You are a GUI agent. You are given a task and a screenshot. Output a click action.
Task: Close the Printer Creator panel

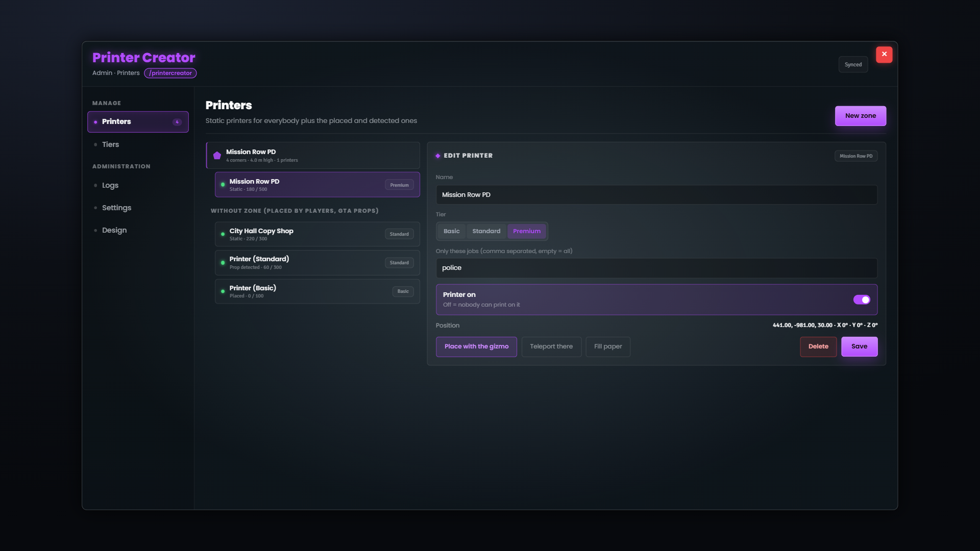click(x=884, y=55)
